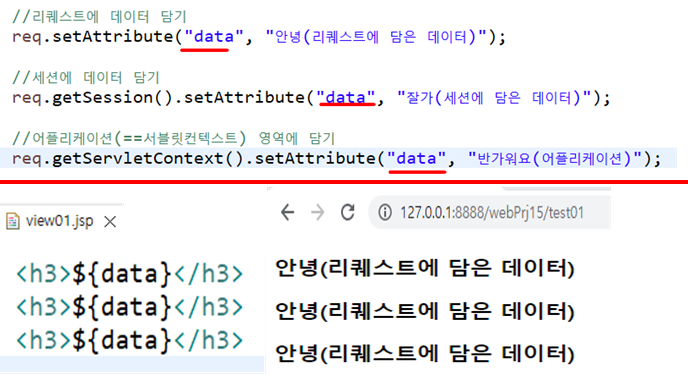Click the first <h3>${data}</h3> line in view01.jsp

(x=129, y=274)
